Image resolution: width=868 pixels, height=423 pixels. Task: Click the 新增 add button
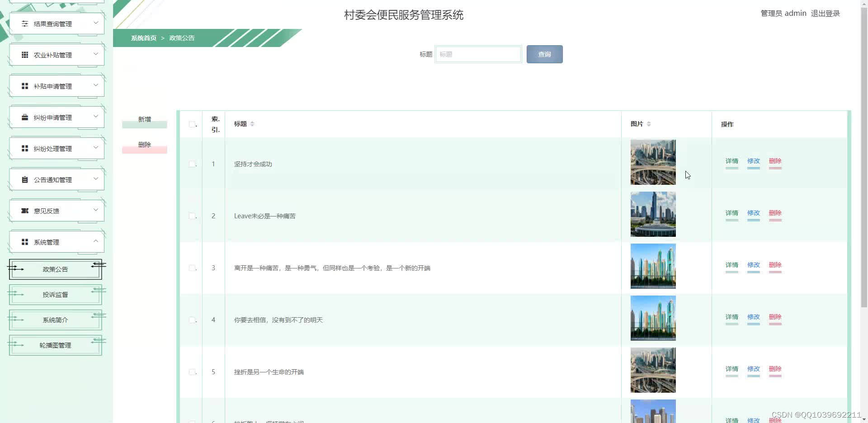145,120
